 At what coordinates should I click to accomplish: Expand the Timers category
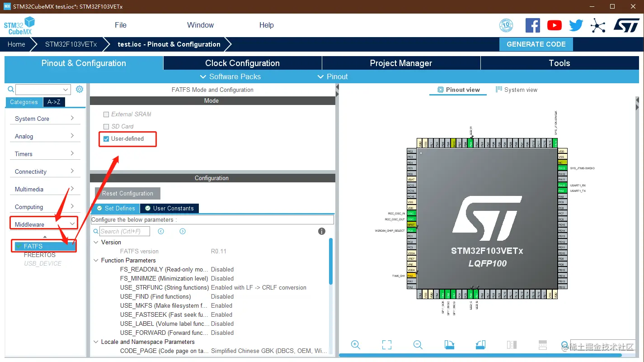click(x=44, y=154)
